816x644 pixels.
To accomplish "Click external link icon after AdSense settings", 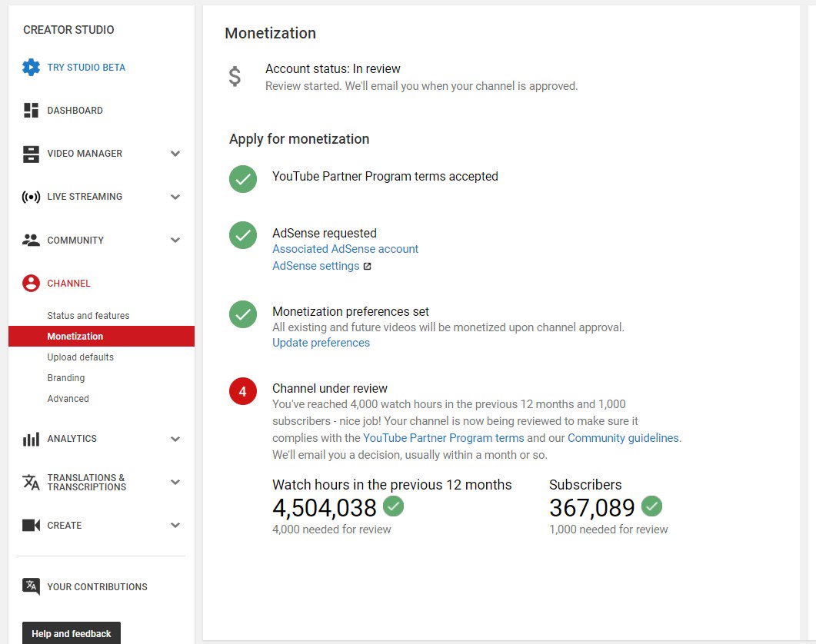I will [x=368, y=267].
